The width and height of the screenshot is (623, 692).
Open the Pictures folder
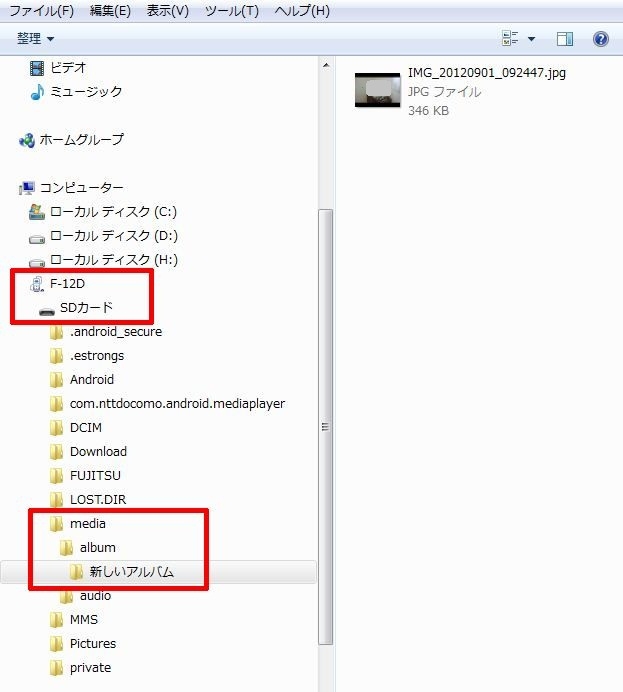(93, 644)
